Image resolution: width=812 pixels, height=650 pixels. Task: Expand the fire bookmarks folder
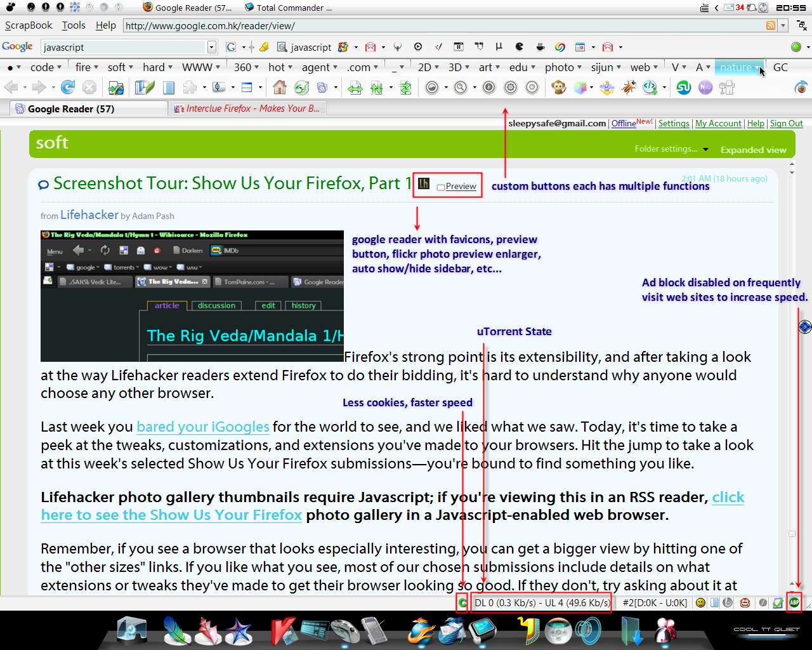[x=87, y=67]
